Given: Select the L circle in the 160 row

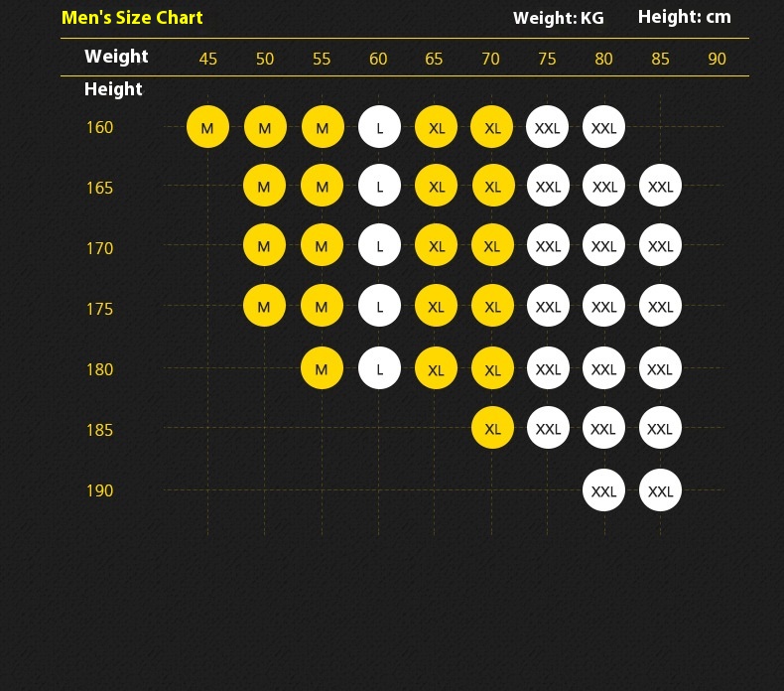Looking at the screenshot, I should tap(379, 127).
